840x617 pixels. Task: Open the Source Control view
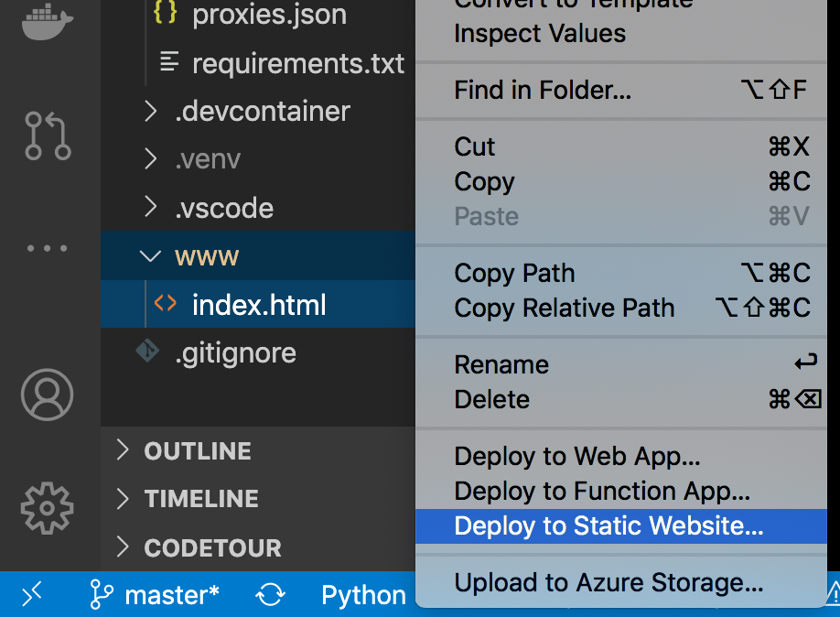[46, 137]
